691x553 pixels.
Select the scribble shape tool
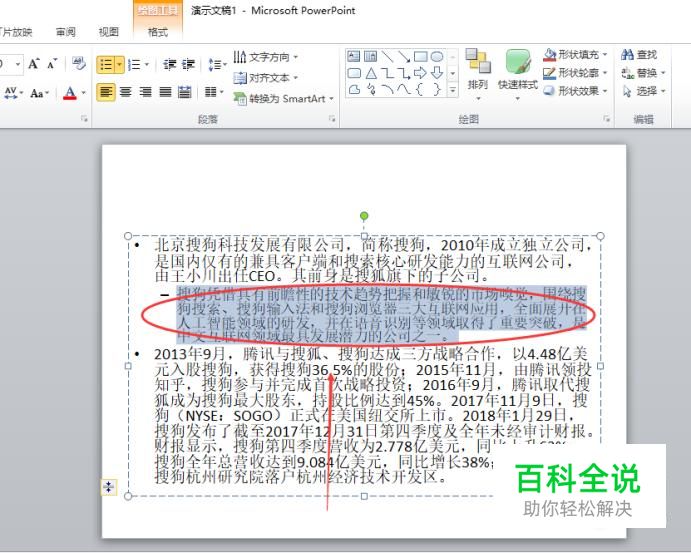coord(371,89)
